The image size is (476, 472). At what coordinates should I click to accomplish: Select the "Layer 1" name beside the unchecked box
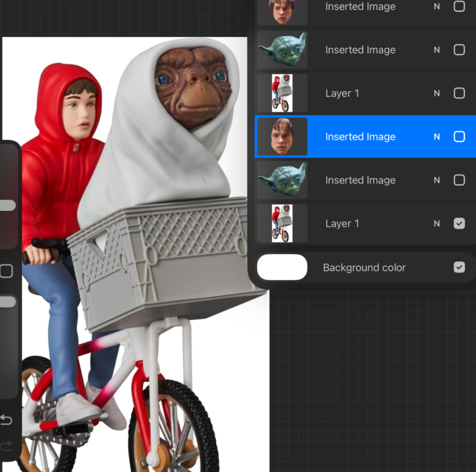342,94
